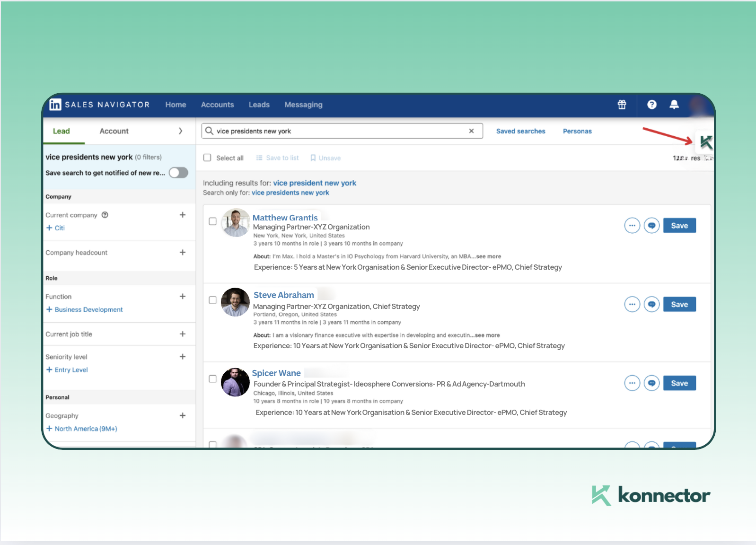Expand the Function filter
756x545 pixels.
pyautogui.click(x=183, y=296)
